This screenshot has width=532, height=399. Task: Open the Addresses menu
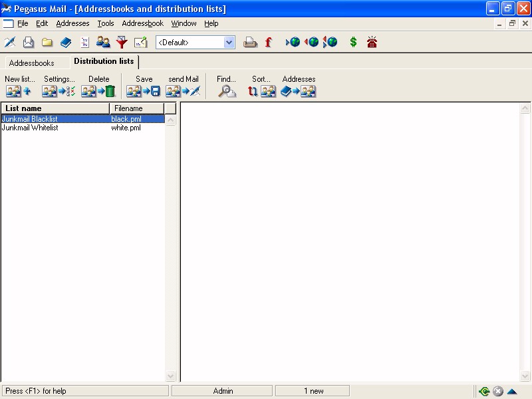point(72,23)
